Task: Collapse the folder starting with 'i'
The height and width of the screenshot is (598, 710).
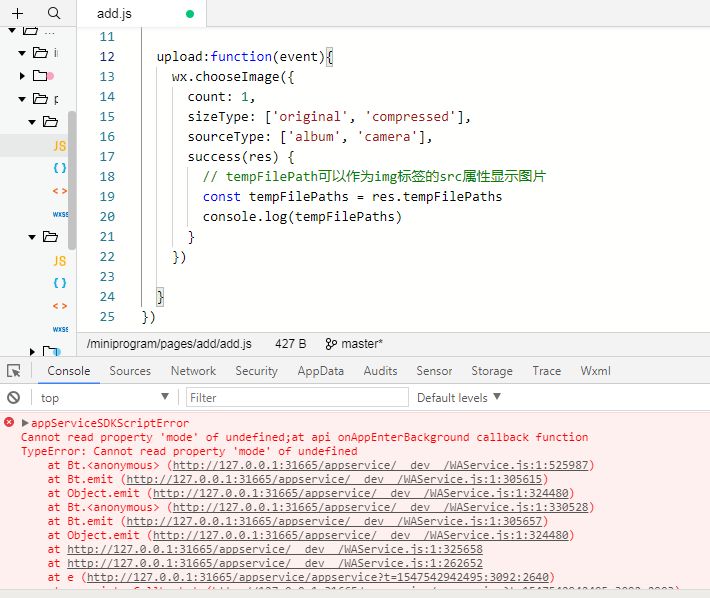Action: 22,53
